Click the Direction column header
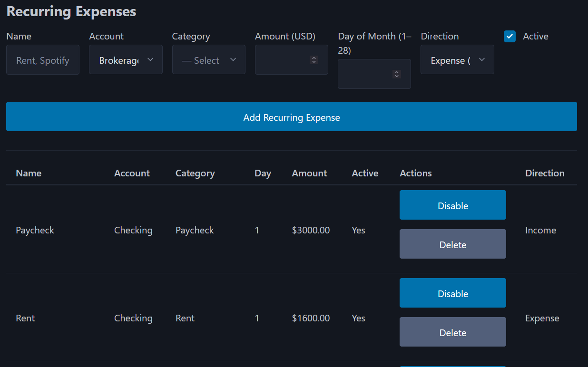 [545, 173]
